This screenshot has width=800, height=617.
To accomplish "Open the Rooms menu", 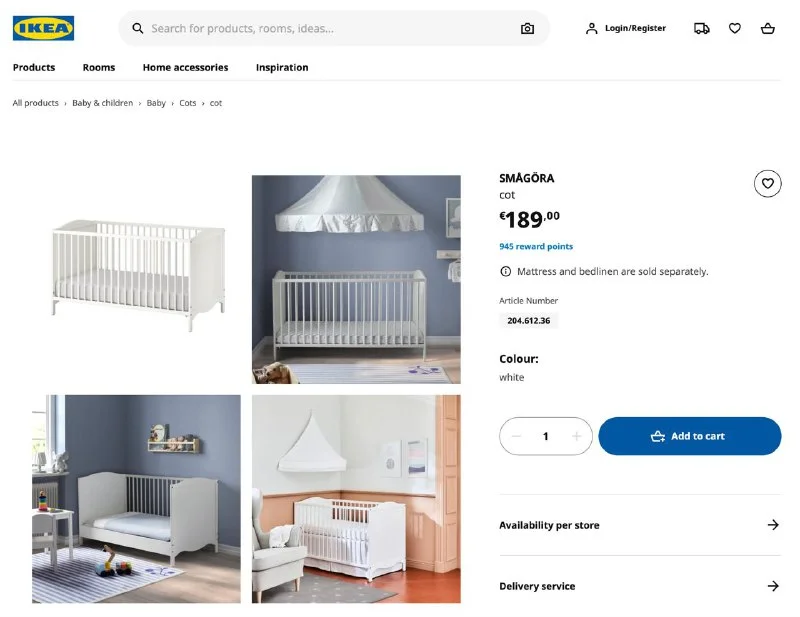I will pyautogui.click(x=99, y=68).
